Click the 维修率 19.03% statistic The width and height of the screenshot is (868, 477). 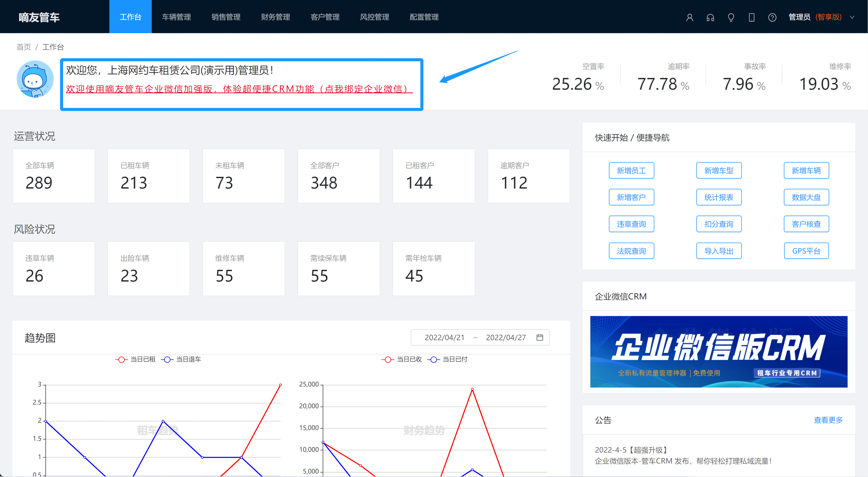[x=825, y=77]
